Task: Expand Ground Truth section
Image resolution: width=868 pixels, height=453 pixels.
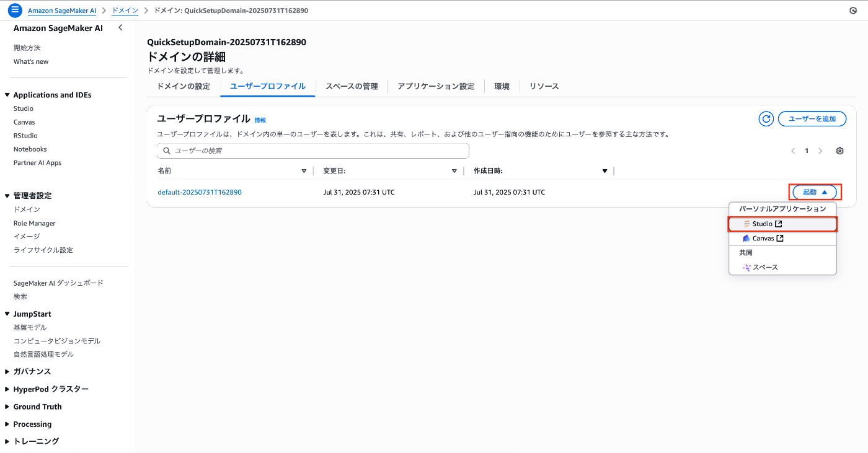Action: click(x=7, y=407)
